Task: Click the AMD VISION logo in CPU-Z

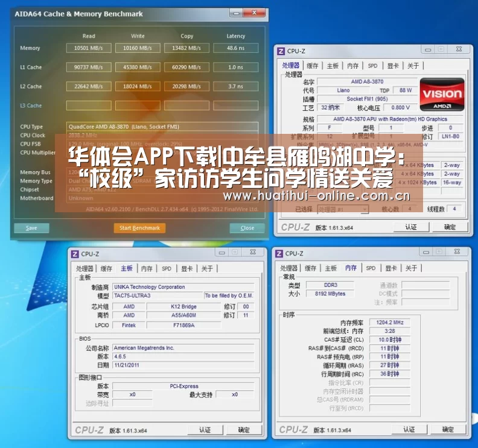Action: coord(442,95)
